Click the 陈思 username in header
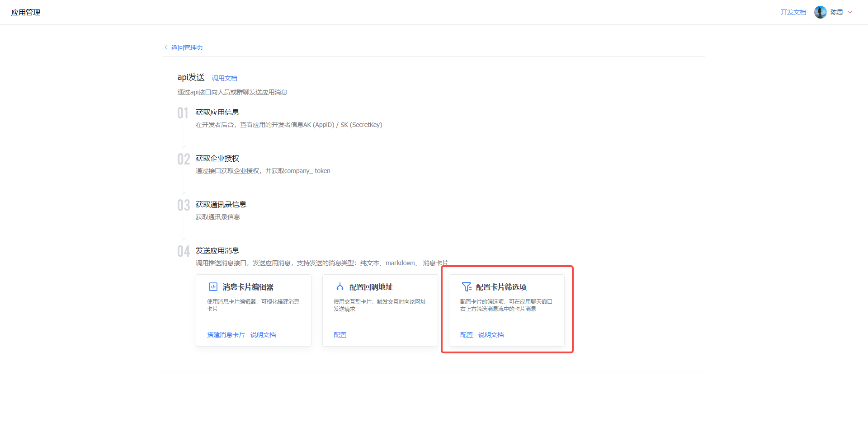The height and width of the screenshot is (427, 868). [x=836, y=12]
